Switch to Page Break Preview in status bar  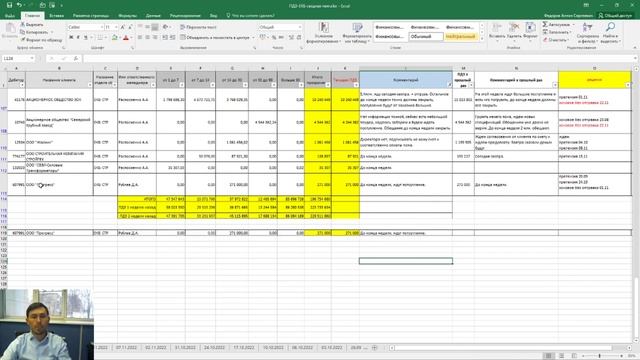pyautogui.click(x=574, y=356)
